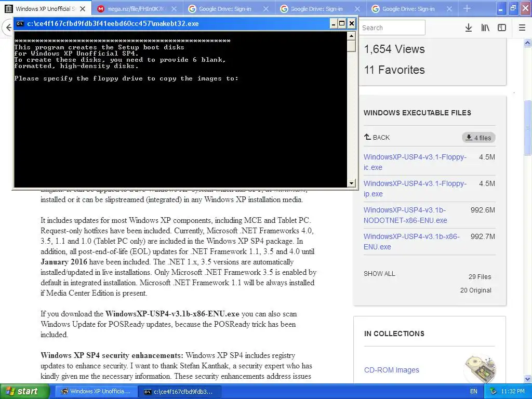532x399 pixels.
Task: Click console scrollbar up arrow
Action: click(352, 36)
